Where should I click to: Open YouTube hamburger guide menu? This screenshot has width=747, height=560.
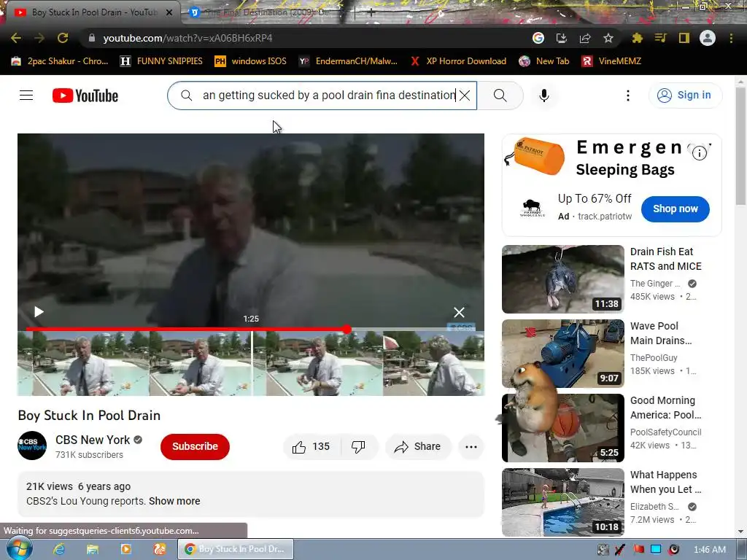pyautogui.click(x=26, y=96)
